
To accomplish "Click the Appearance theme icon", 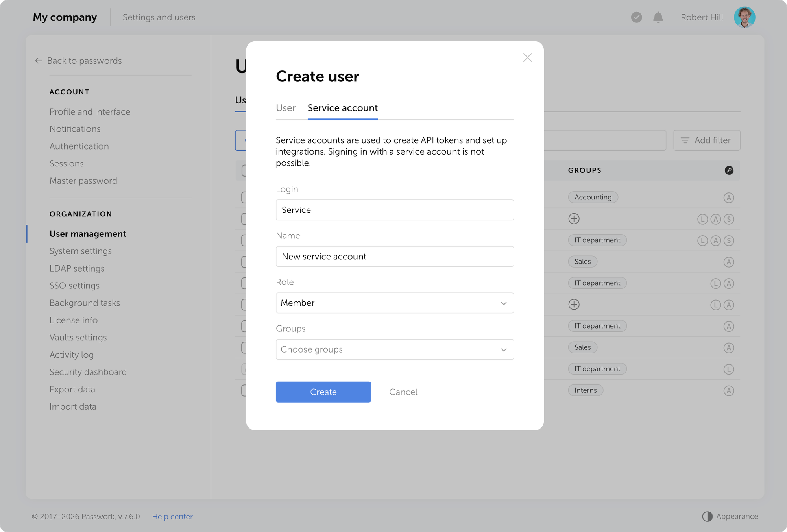I will click(707, 516).
